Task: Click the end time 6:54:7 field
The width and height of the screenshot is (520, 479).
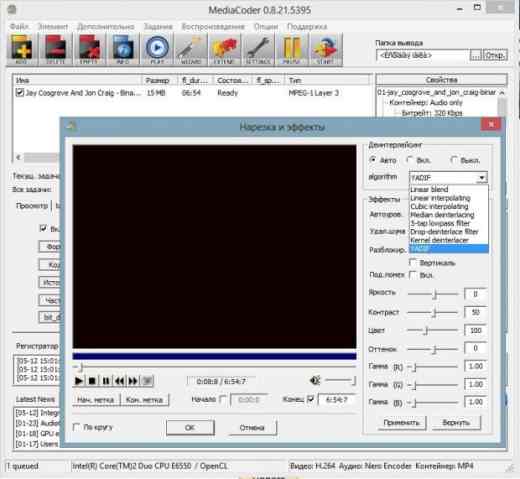Action: point(337,399)
